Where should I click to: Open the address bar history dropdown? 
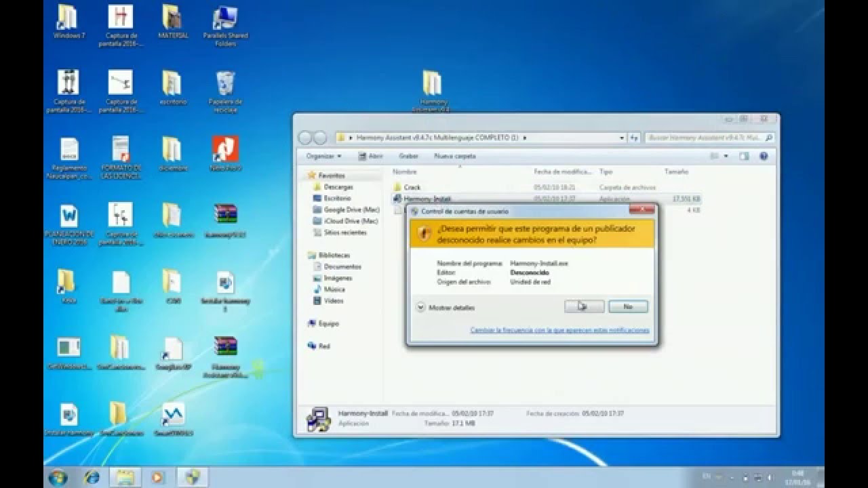[x=622, y=138]
